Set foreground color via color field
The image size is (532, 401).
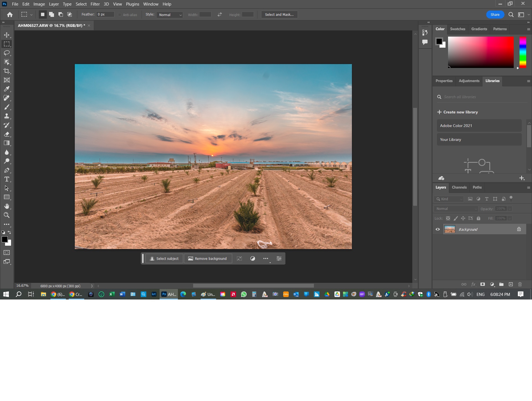point(481,53)
